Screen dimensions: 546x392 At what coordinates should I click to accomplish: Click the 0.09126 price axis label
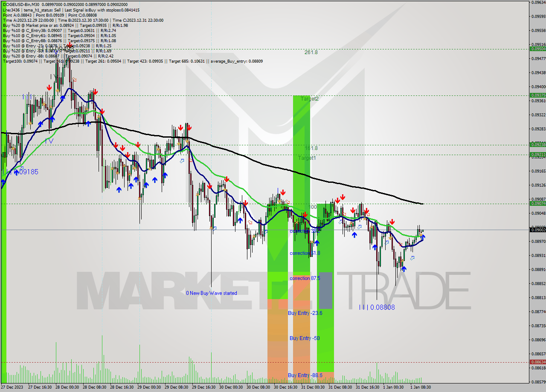[x=538, y=185]
